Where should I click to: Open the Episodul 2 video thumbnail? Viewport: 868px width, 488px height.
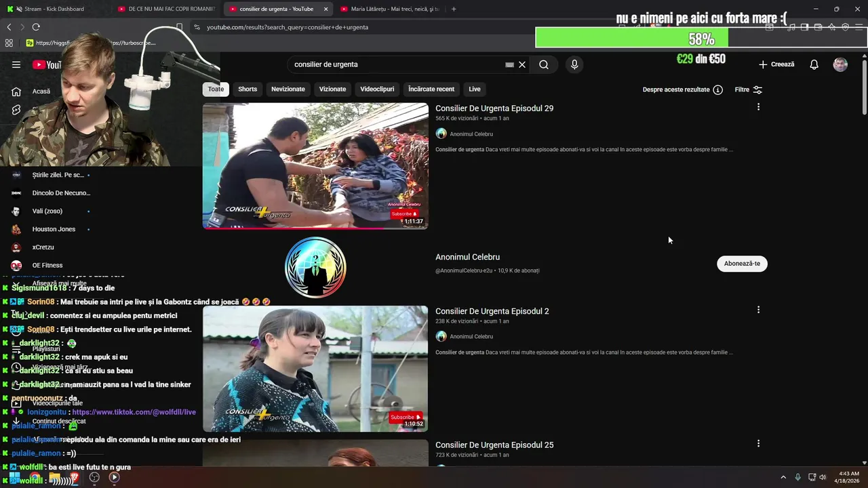tap(315, 369)
